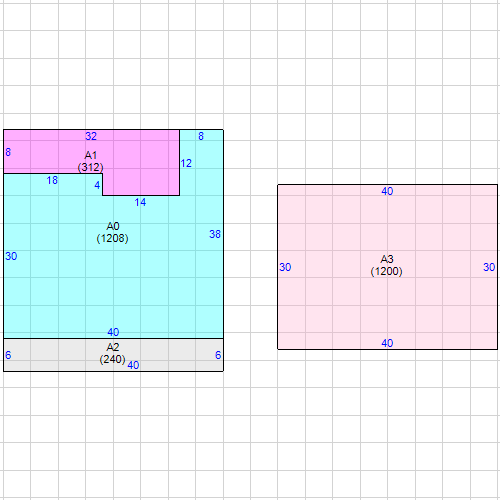Click the 40 dimension at A0's bottom edge
The image size is (500, 500).
(x=113, y=332)
